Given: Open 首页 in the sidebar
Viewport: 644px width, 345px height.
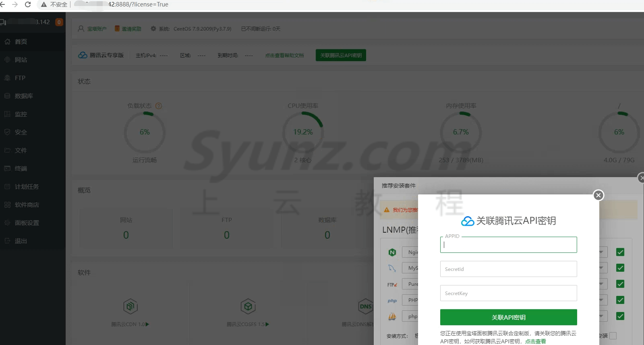Looking at the screenshot, I should point(21,41).
